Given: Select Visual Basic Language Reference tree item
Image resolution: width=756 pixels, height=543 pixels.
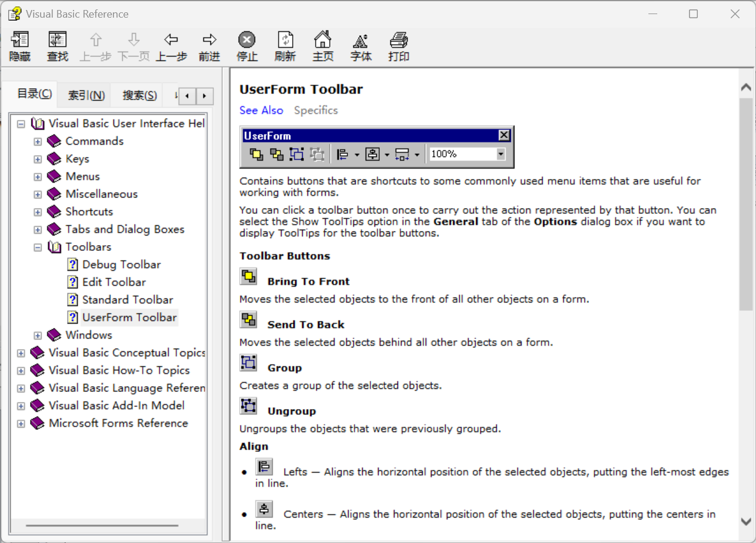Looking at the screenshot, I should [126, 388].
